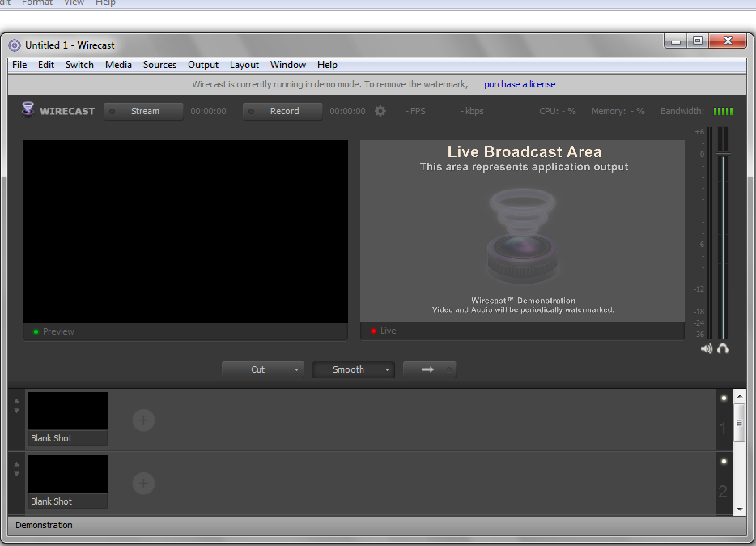Screen dimensions: 756x546
Task: Add a shot to layer 1
Action: pos(143,420)
